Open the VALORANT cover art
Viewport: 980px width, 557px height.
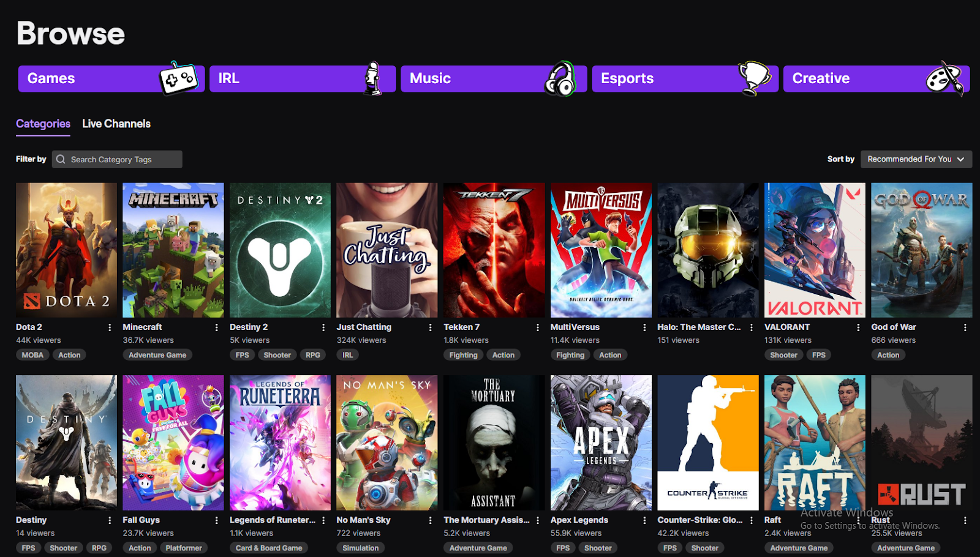coord(815,250)
